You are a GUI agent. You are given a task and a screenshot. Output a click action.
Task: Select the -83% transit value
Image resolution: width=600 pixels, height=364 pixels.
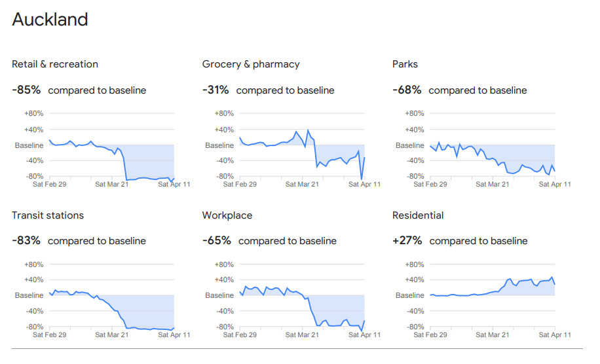26,241
